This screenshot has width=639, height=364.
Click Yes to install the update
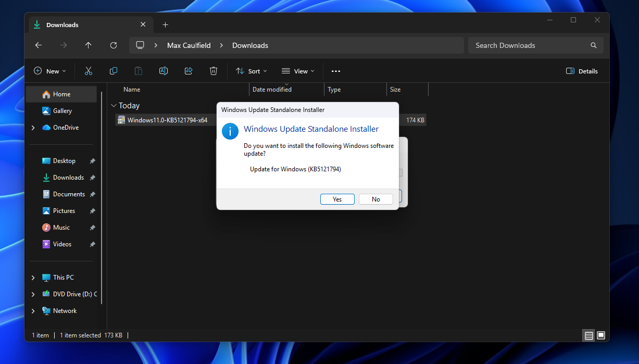pos(337,199)
